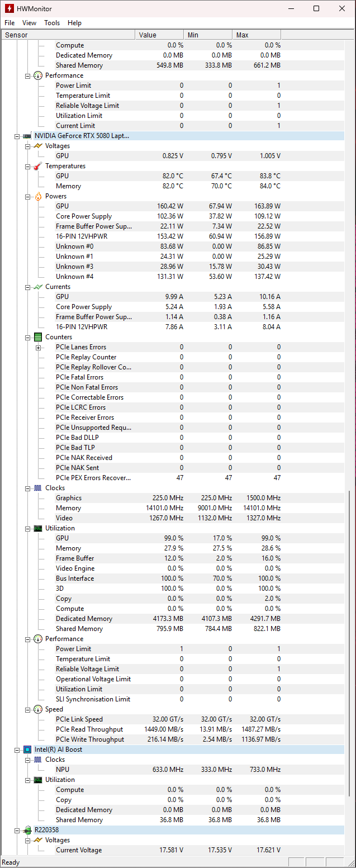Collapse the NVIDIA Voltages group
The height and width of the screenshot is (868, 356).
27,146
